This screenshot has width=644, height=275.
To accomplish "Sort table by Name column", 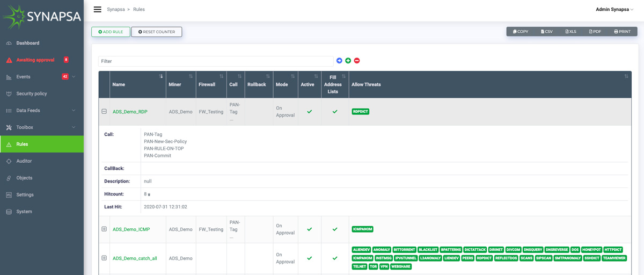I will (138, 84).
